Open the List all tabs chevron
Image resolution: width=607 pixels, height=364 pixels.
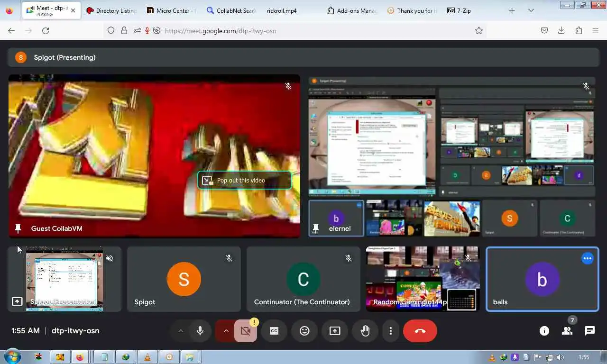point(531,10)
